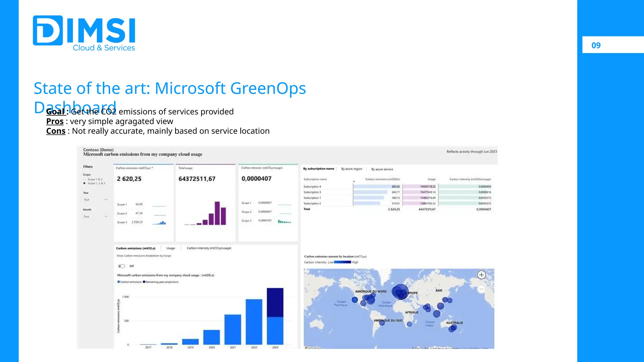Click the map zoom-out minus icon
The image size is (644, 362).
[x=481, y=289]
